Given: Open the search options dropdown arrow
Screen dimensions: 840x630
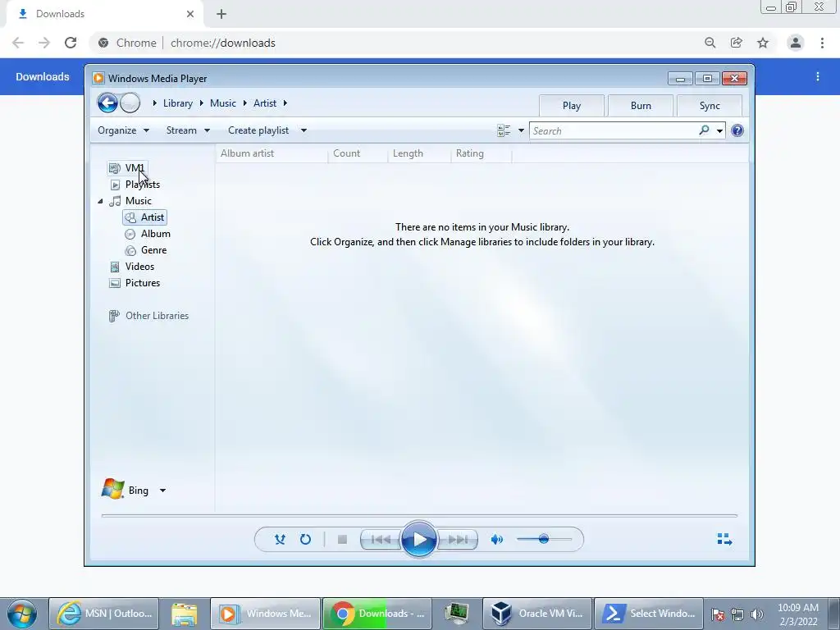Looking at the screenshot, I should [719, 130].
